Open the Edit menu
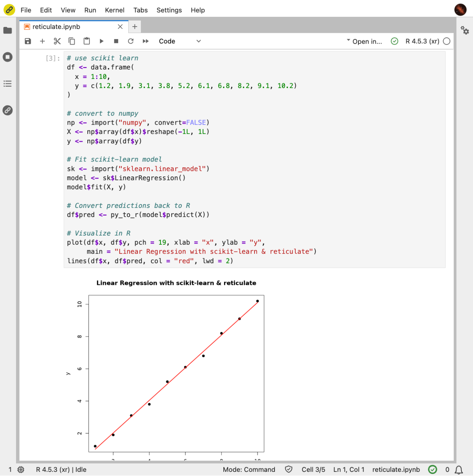Viewport: 473px width, 476px height. tap(46, 10)
